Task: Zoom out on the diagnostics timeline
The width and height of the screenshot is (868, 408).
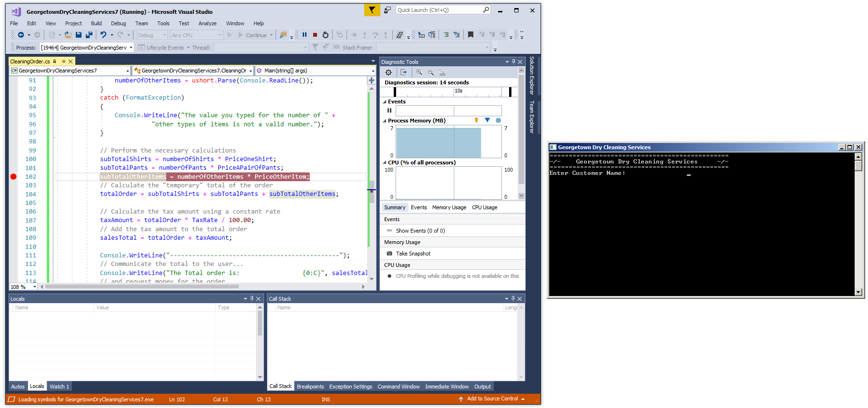Action: 431,72
